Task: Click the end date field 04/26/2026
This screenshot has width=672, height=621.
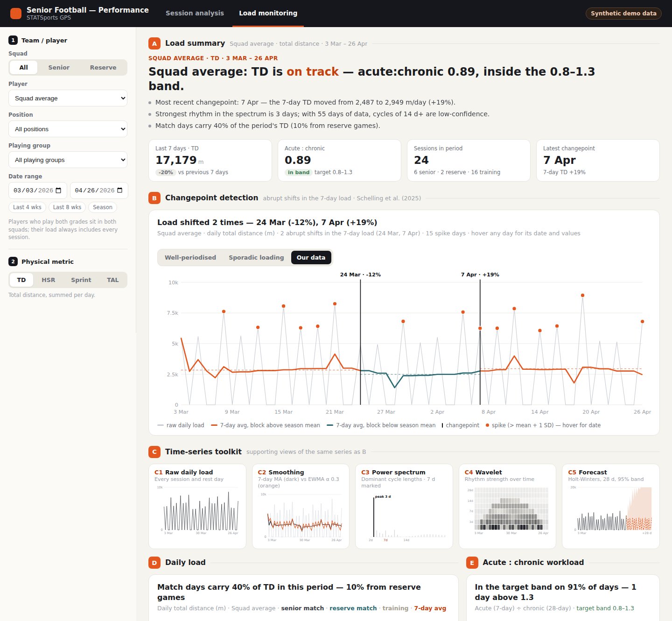Action: click(99, 191)
